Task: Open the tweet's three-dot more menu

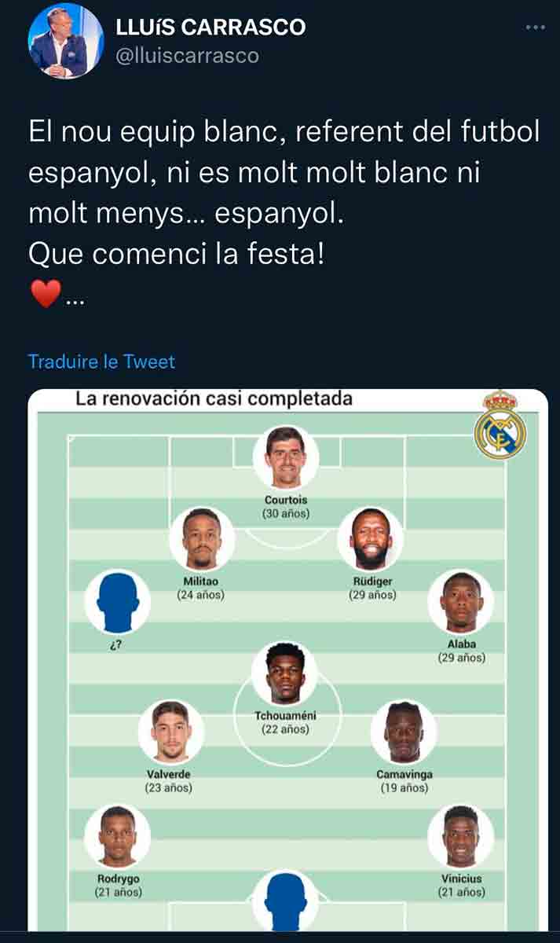Action: (535, 28)
